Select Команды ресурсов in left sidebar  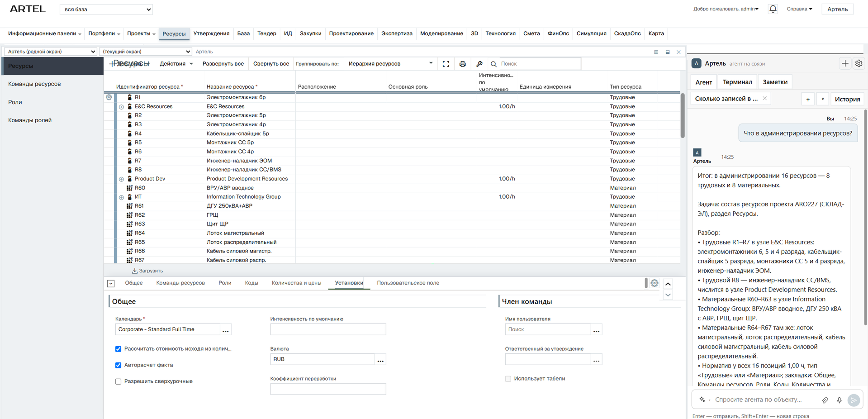tap(34, 84)
